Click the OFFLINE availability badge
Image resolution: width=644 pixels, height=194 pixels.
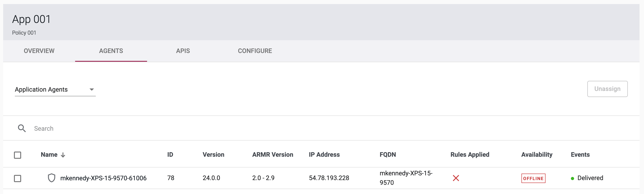coord(533,178)
